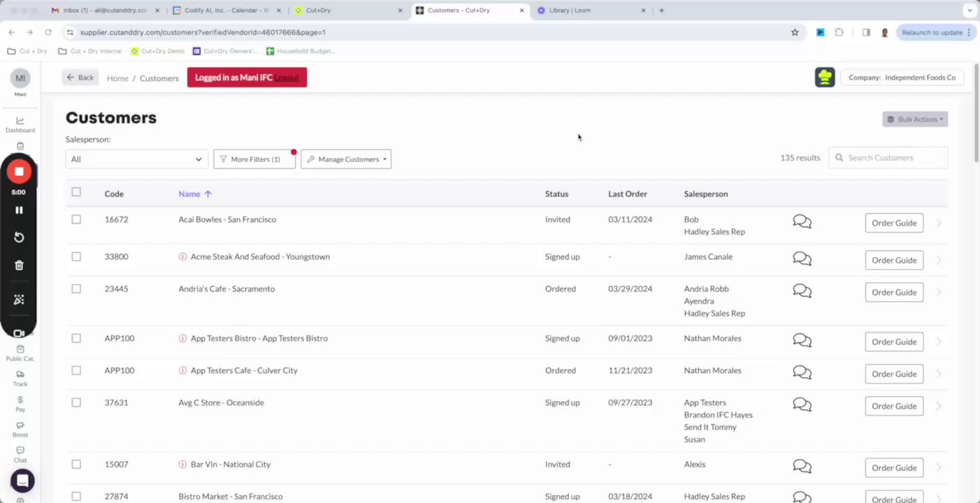Open chat for App Testers Bistro

802,340
